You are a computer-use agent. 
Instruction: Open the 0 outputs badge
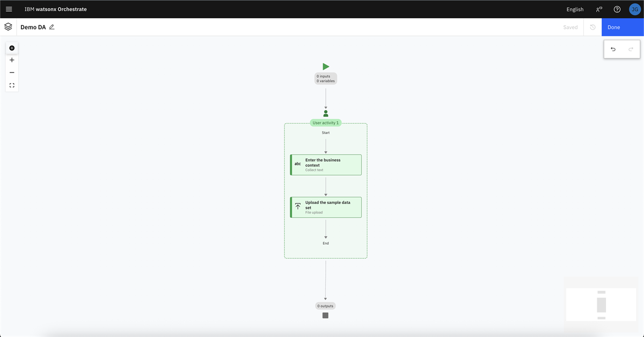[325, 306]
